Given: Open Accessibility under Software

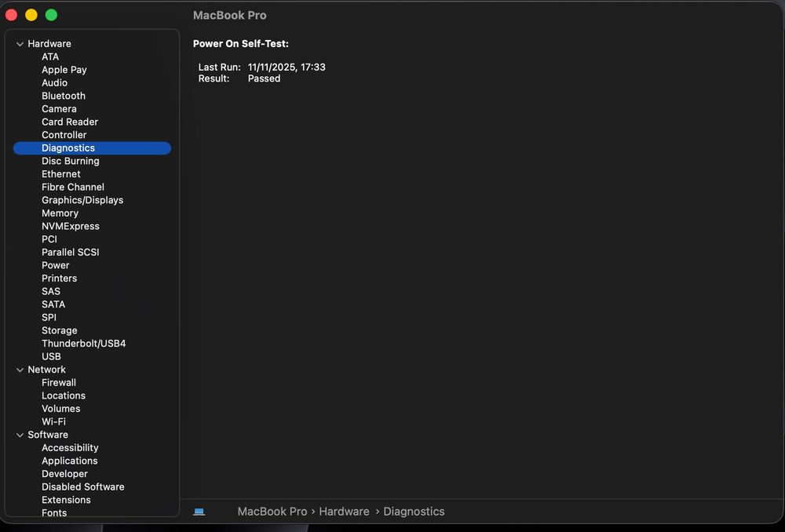Looking at the screenshot, I should point(70,447).
